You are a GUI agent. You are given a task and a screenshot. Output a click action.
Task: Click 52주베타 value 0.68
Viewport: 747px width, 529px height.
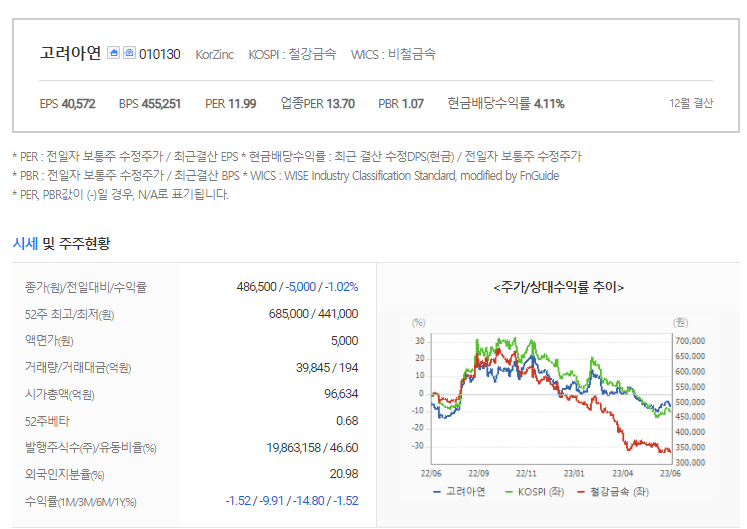[x=347, y=421]
